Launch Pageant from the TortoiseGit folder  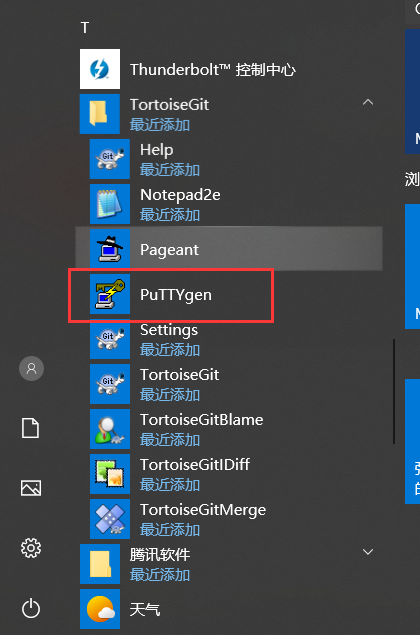click(x=229, y=249)
